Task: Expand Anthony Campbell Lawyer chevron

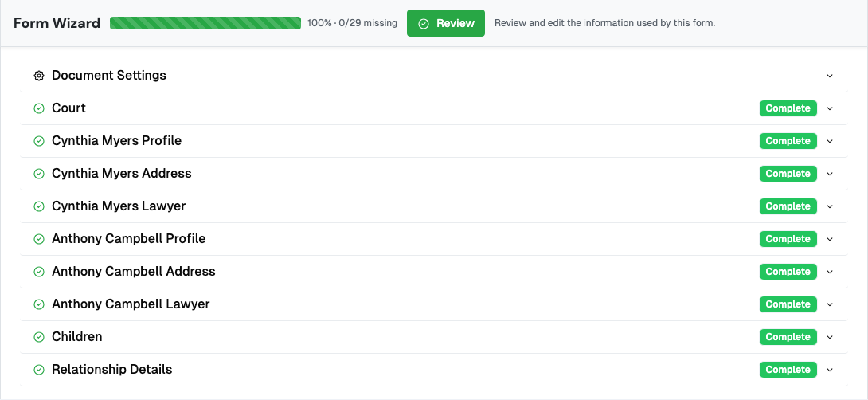Action: 829,304
